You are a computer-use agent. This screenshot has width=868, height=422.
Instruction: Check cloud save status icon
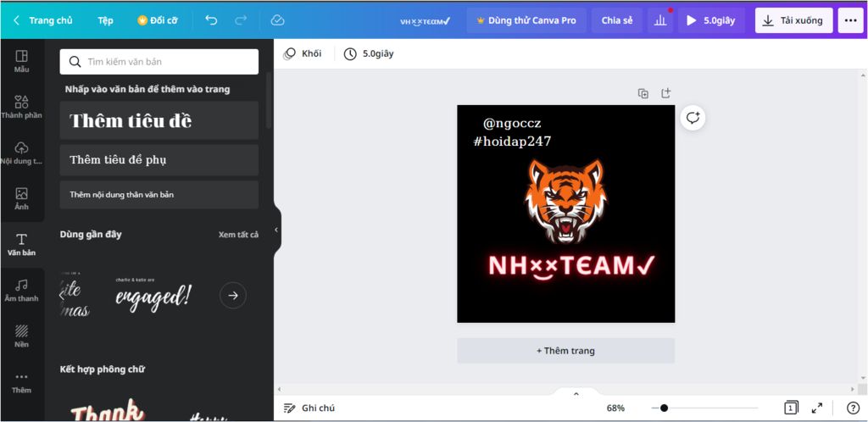click(x=277, y=20)
